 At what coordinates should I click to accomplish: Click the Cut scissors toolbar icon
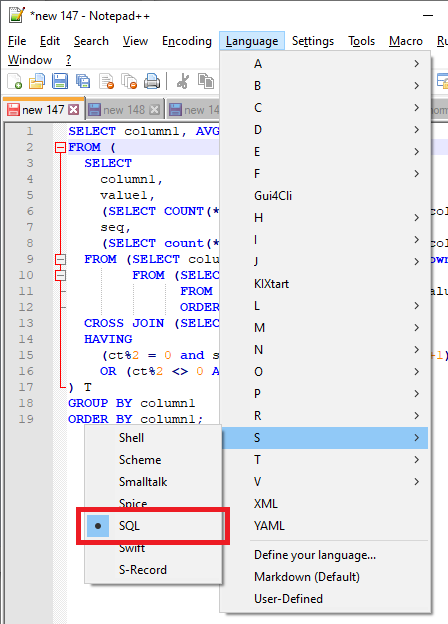coord(183,81)
